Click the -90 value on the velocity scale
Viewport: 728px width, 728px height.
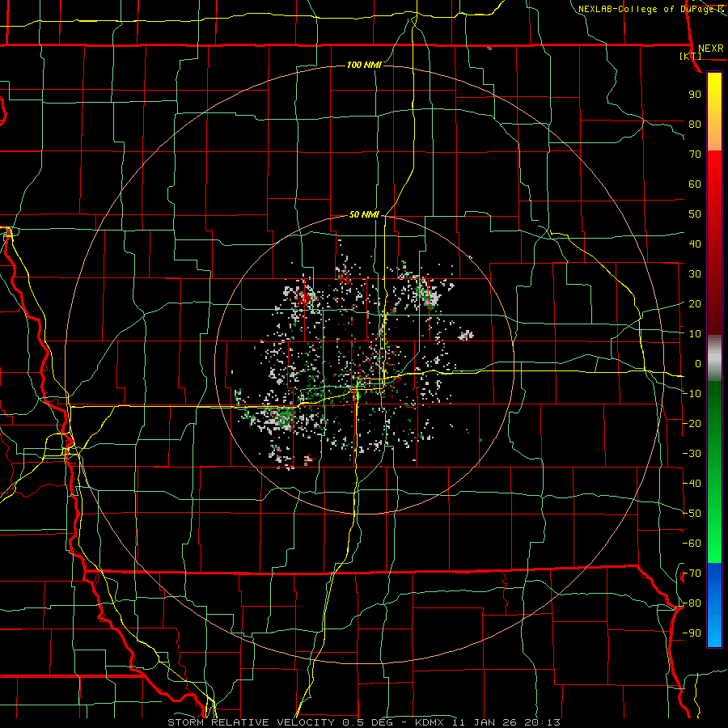click(x=692, y=633)
